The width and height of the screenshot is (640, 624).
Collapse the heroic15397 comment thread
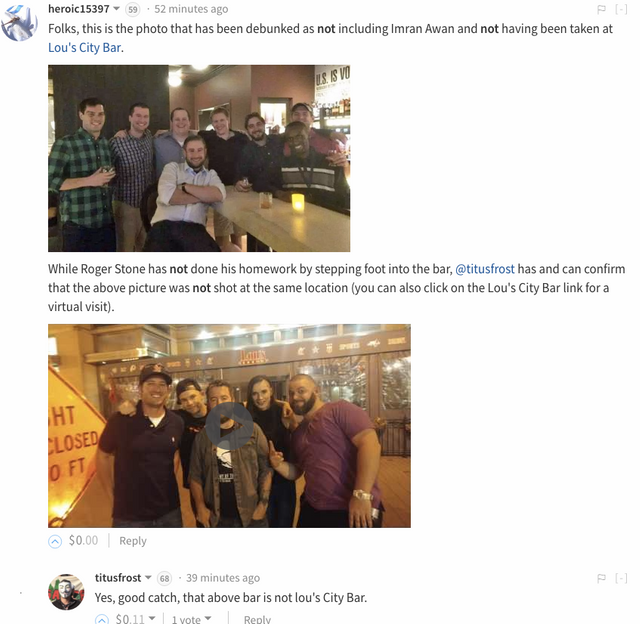(x=621, y=9)
